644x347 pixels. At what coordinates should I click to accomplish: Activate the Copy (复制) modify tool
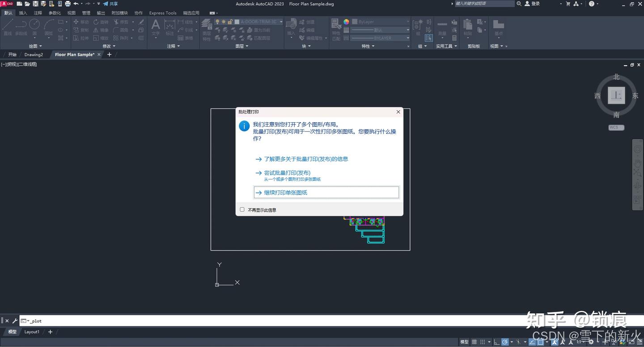point(83,30)
